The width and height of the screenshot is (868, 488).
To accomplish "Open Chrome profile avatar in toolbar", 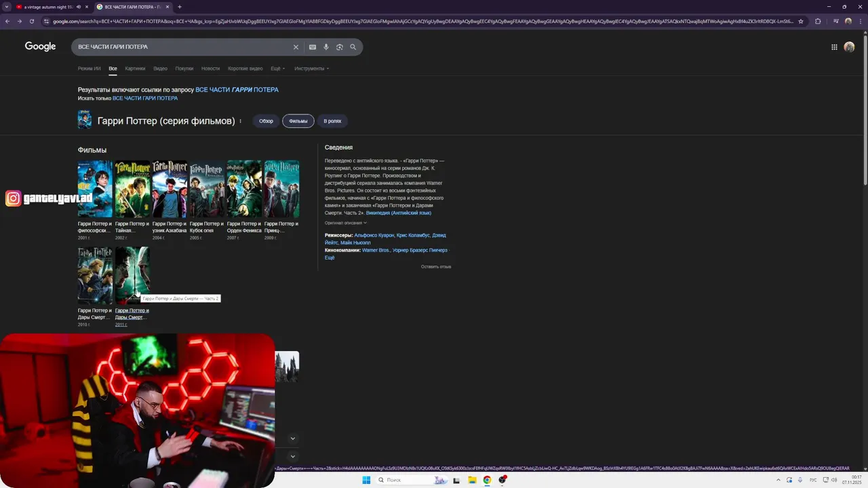I will pyautogui.click(x=848, y=21).
